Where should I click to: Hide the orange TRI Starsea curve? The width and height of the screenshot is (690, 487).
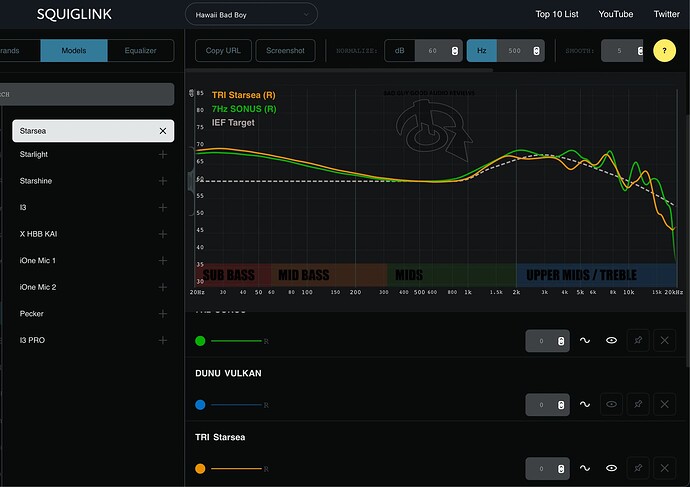[x=611, y=468]
